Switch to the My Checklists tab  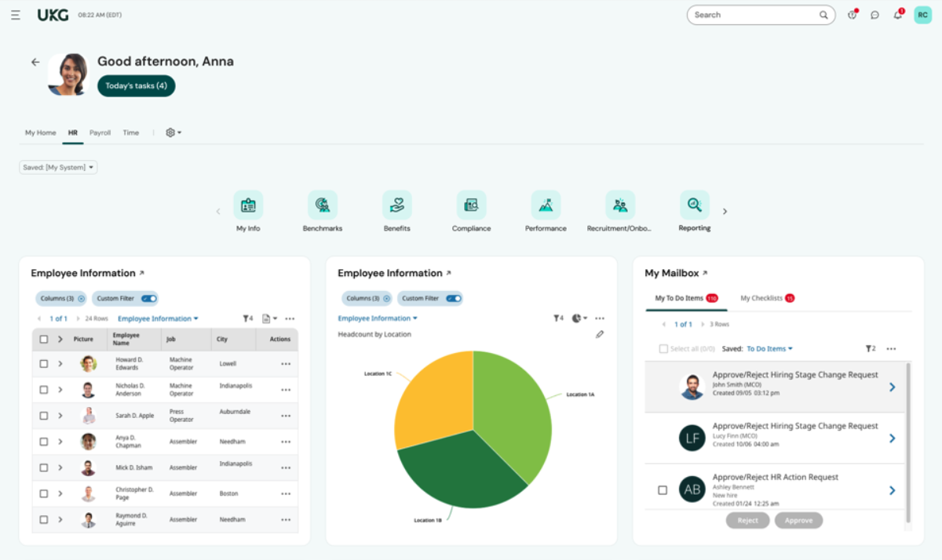coord(767,298)
